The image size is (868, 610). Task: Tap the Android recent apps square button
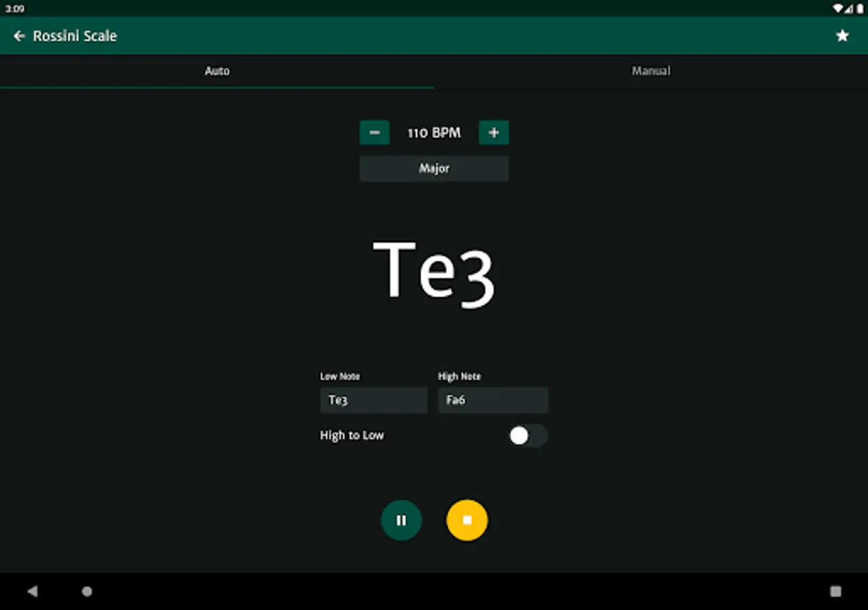tap(835, 592)
